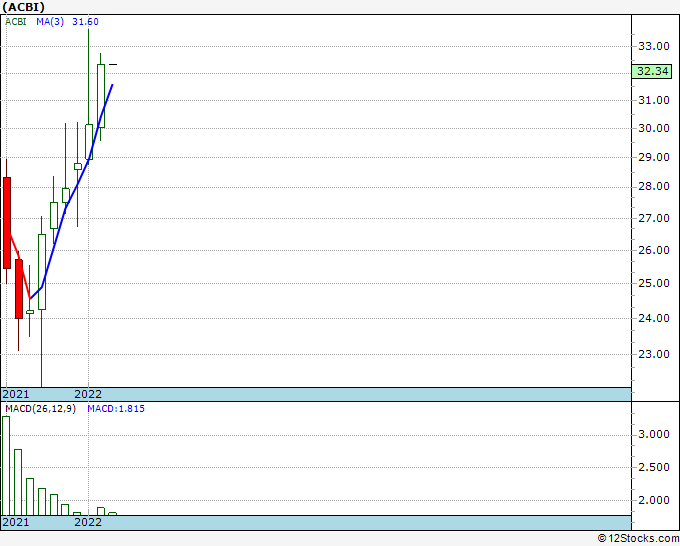Click the last candlestick dash near 32.34
Image resolution: width=680 pixels, height=546 pixels.
click(x=113, y=65)
